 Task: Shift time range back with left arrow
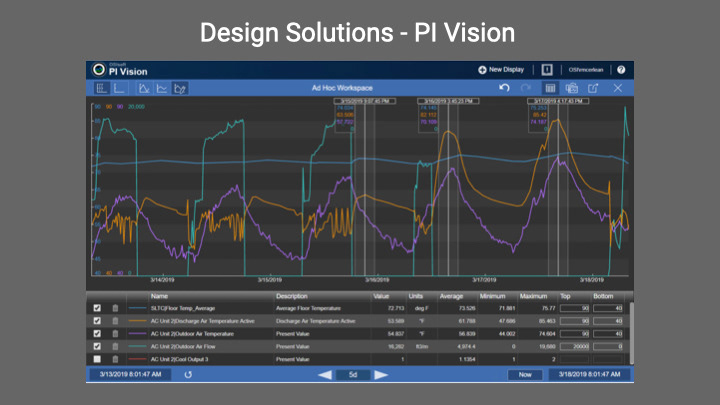(325, 375)
